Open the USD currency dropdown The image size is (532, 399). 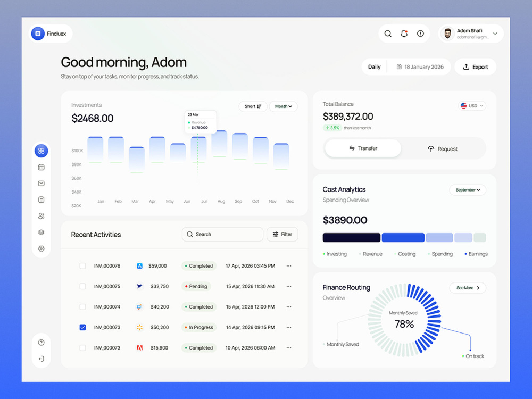(x=472, y=106)
